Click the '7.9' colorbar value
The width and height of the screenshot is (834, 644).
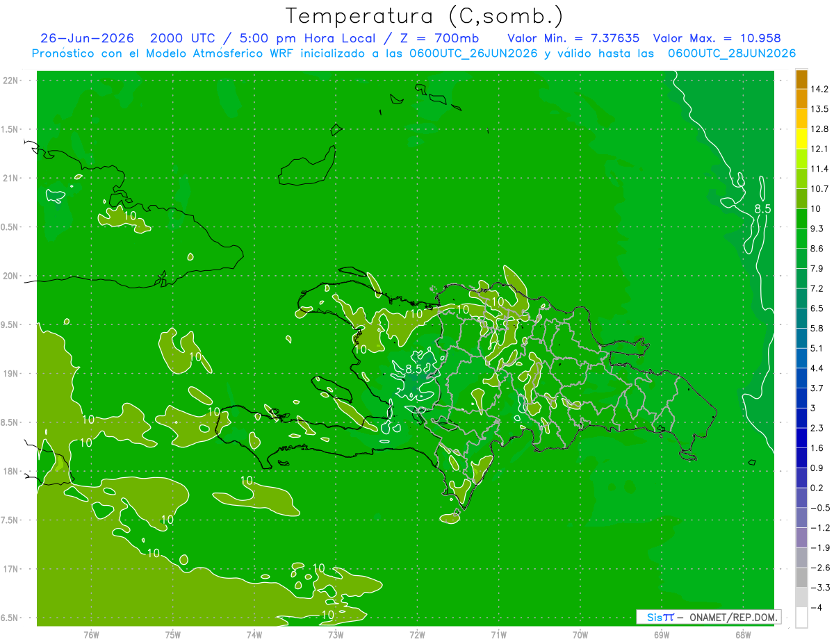pyautogui.click(x=817, y=268)
